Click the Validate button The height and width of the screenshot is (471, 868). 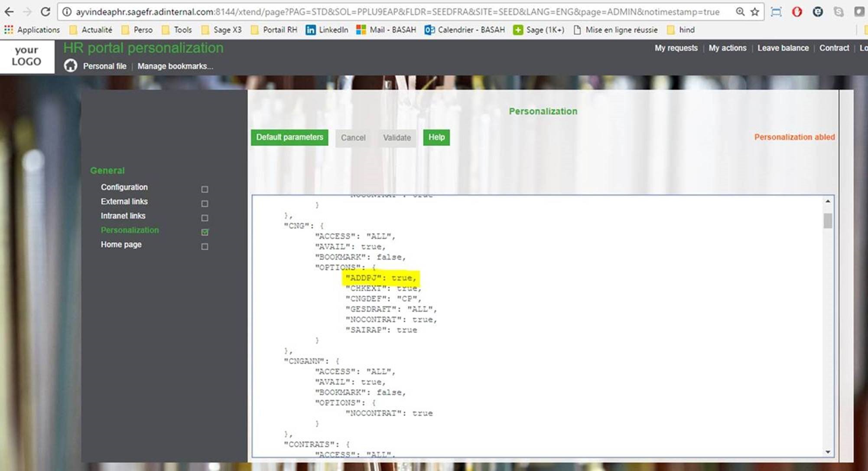(x=397, y=137)
